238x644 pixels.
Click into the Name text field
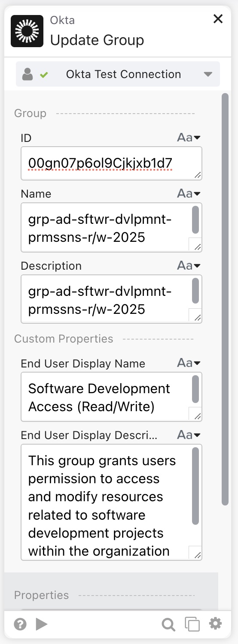coord(111,227)
